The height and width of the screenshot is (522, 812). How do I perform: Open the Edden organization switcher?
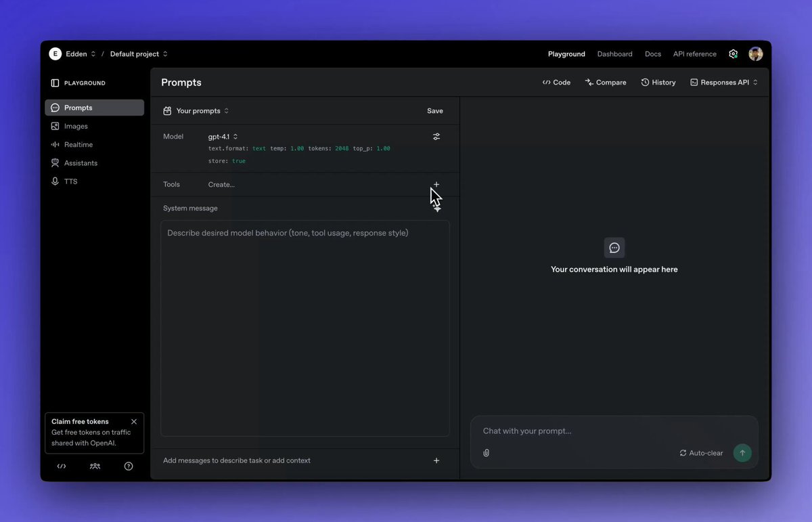(x=81, y=53)
